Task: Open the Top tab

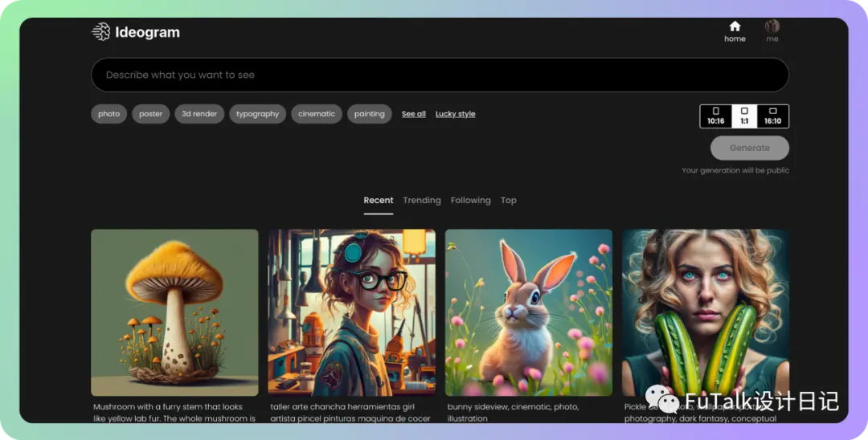Action: point(509,200)
